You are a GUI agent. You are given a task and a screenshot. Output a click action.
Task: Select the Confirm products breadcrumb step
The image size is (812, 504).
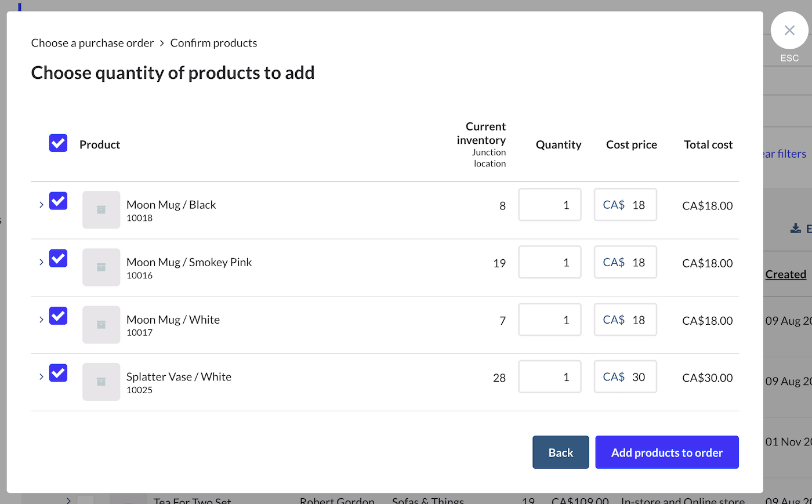[213, 43]
